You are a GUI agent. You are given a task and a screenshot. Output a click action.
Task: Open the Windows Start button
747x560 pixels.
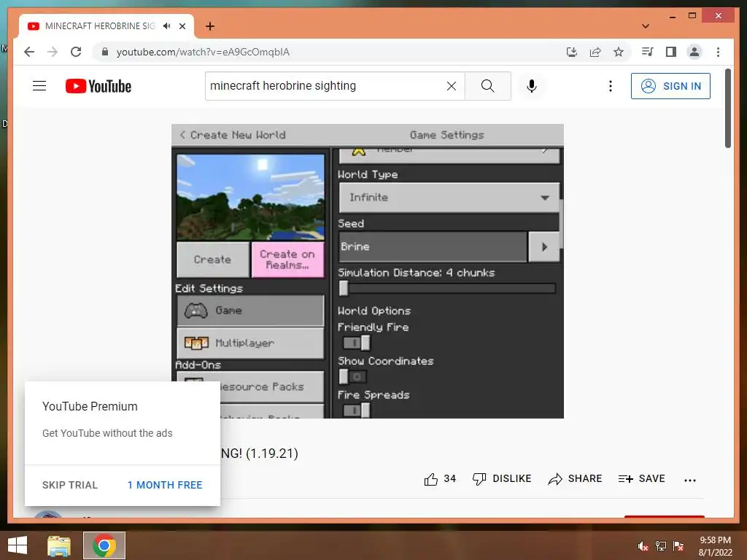click(x=18, y=545)
